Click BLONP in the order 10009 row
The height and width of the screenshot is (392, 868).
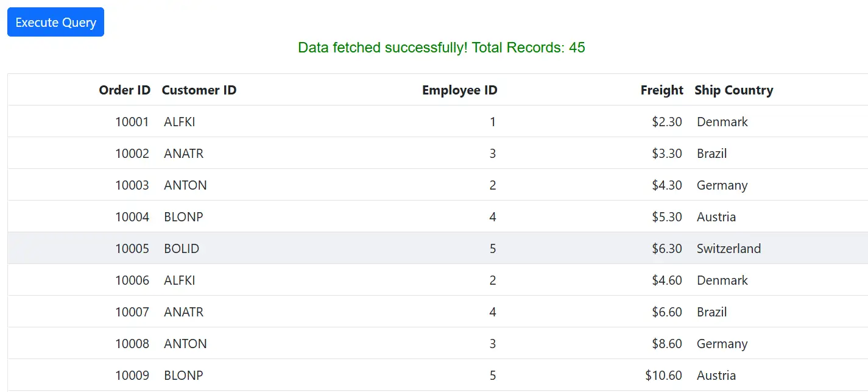[183, 376]
